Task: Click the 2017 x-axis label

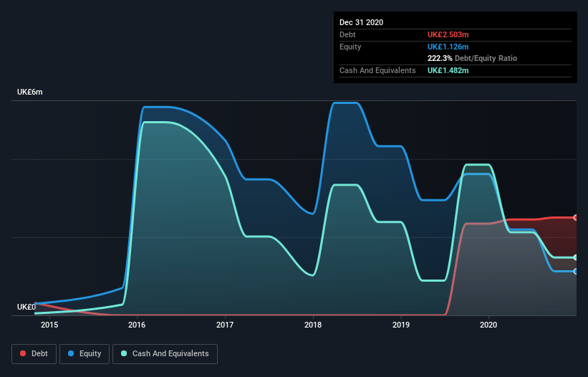Action: [x=225, y=325]
